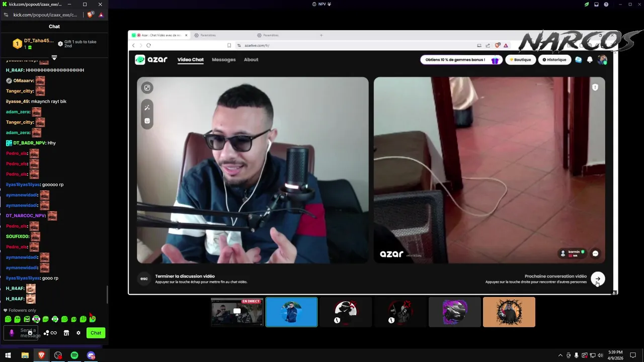Click username DT_BADR_NPV in chat
644x362 pixels.
click(29, 143)
